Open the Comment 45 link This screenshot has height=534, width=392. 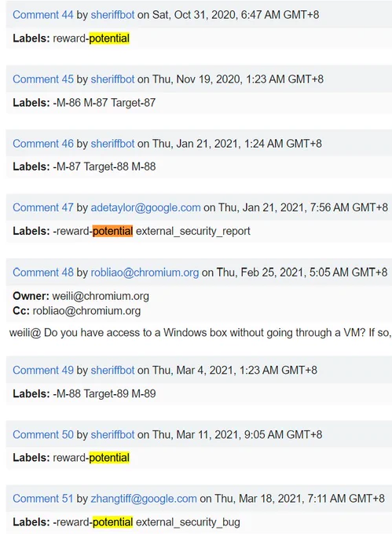coord(43,79)
